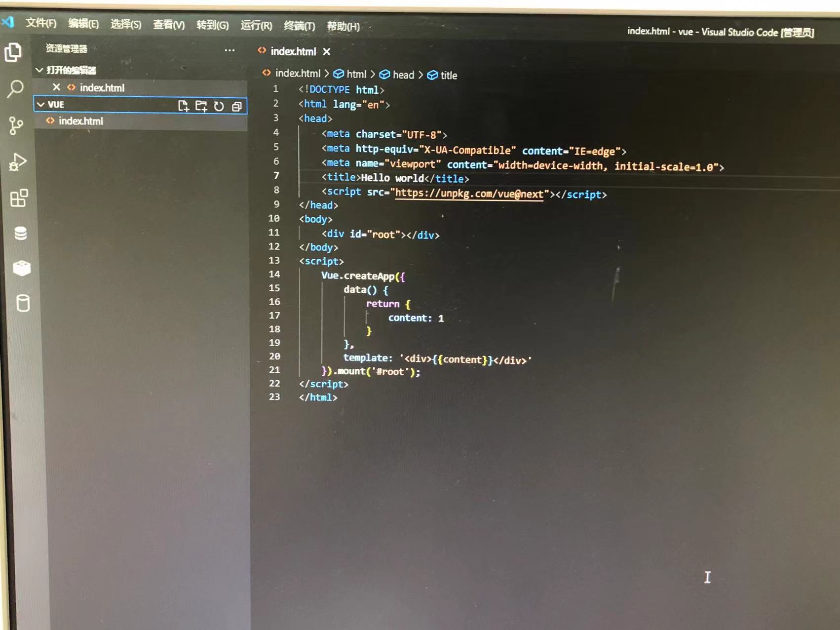Click the .mount('#root') code line
The height and width of the screenshot is (630, 840).
coord(370,371)
